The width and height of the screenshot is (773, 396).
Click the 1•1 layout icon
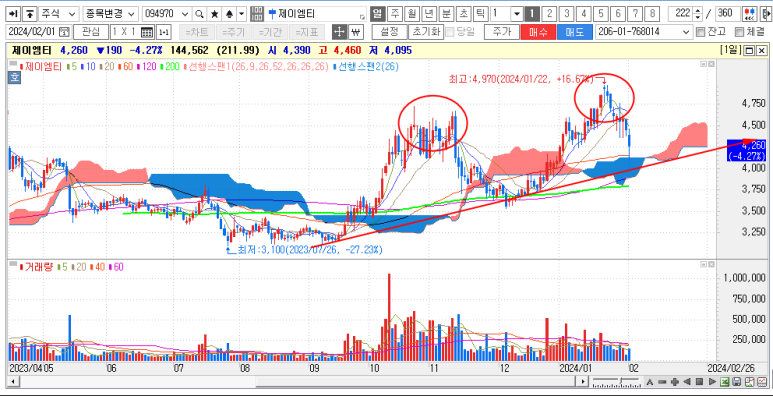coord(163,33)
